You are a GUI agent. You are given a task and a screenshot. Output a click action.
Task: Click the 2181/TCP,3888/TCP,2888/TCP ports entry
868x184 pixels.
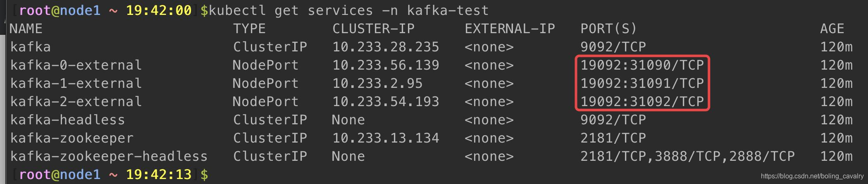click(687, 156)
